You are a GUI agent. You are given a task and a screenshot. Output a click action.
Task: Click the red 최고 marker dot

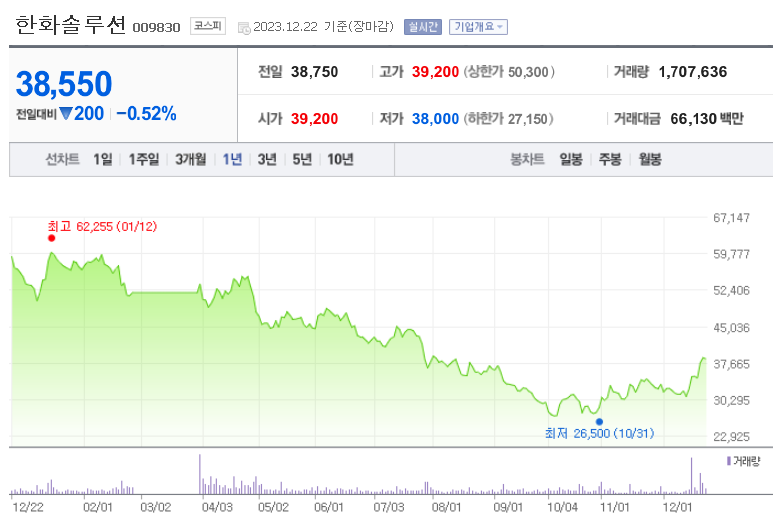tap(51, 238)
